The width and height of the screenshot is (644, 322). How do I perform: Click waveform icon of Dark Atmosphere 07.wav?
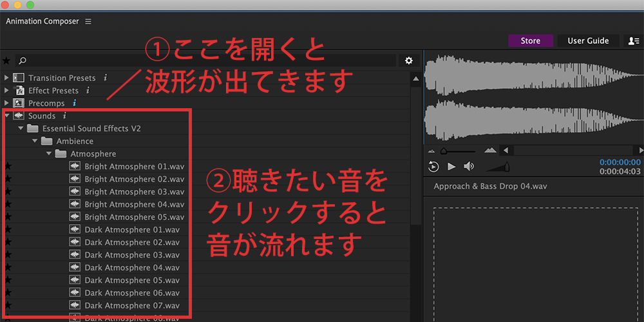tap(75, 305)
